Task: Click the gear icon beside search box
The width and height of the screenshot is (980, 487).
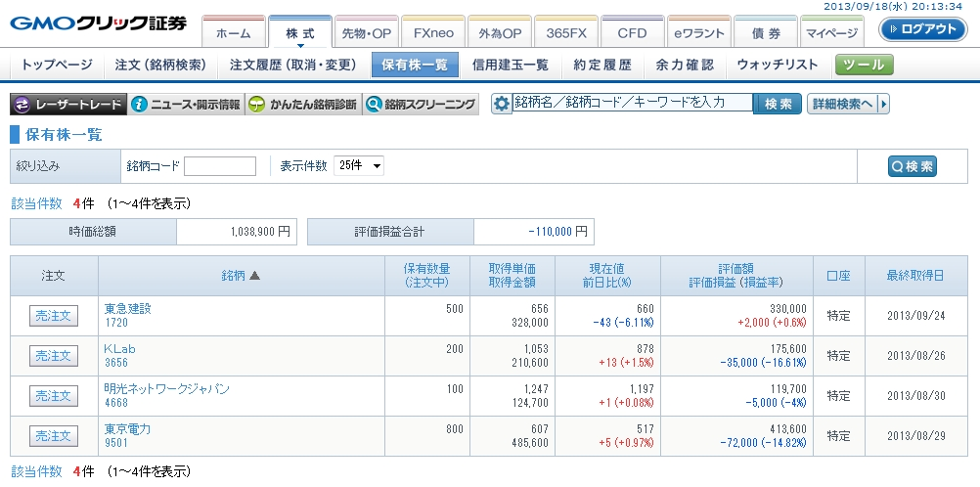Action: tap(502, 104)
